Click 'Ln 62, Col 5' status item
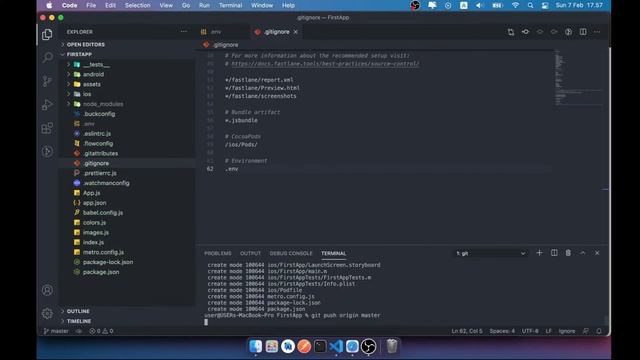The height and width of the screenshot is (360, 640). pos(467,331)
